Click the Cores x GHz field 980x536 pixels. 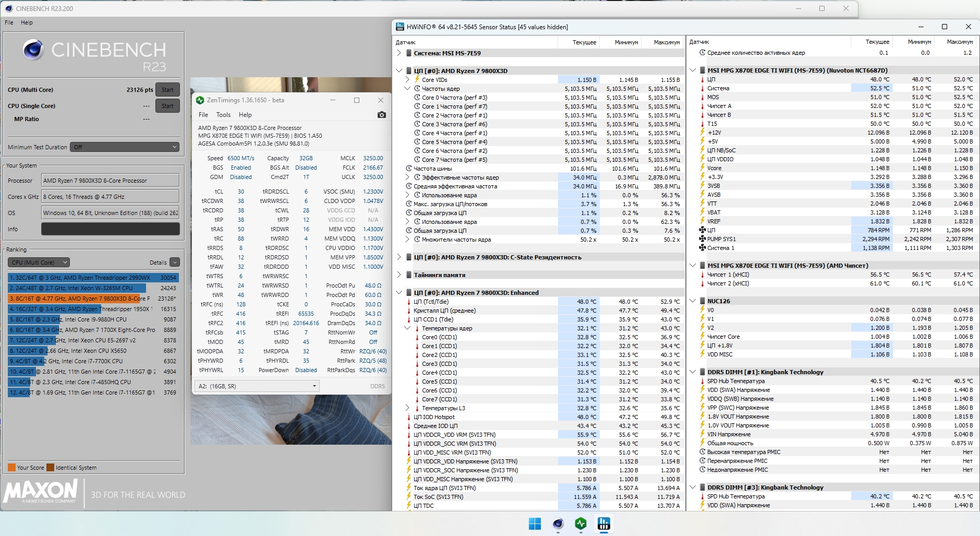(111, 197)
